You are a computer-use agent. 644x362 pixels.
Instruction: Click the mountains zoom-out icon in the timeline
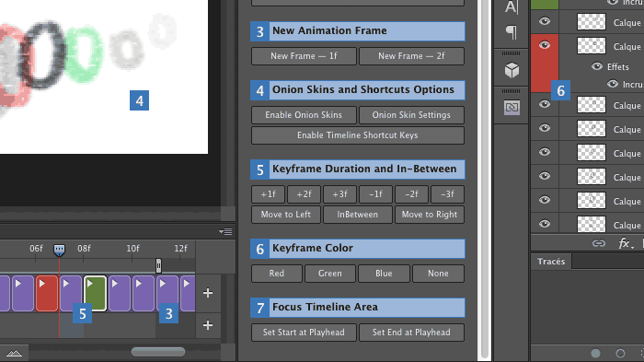tap(14, 354)
